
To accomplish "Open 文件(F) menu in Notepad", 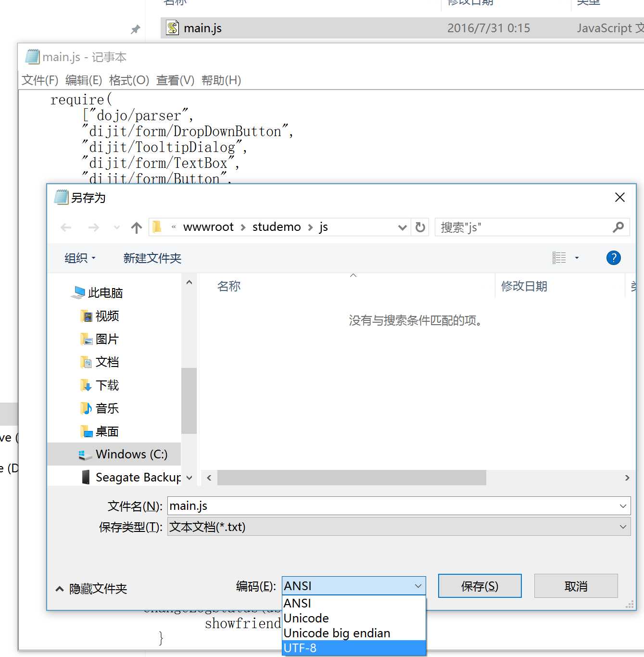I will 40,80.
